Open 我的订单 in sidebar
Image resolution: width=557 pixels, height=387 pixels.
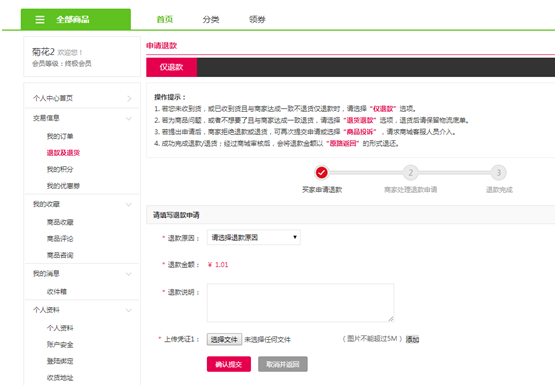pyautogui.click(x=60, y=136)
